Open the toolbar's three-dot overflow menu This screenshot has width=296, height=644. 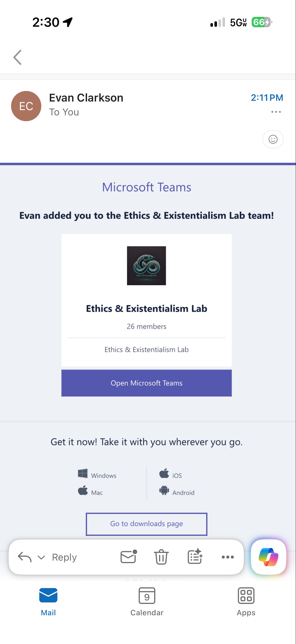pyautogui.click(x=228, y=557)
